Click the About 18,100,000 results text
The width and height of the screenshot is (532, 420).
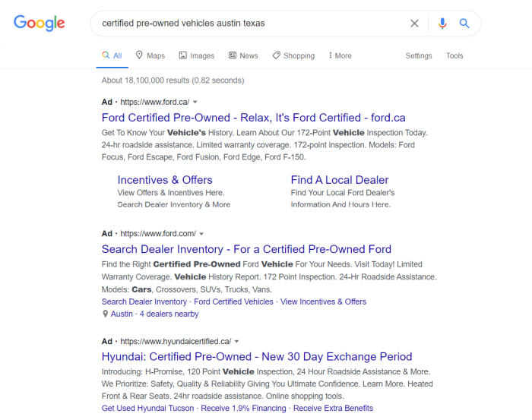click(x=173, y=81)
